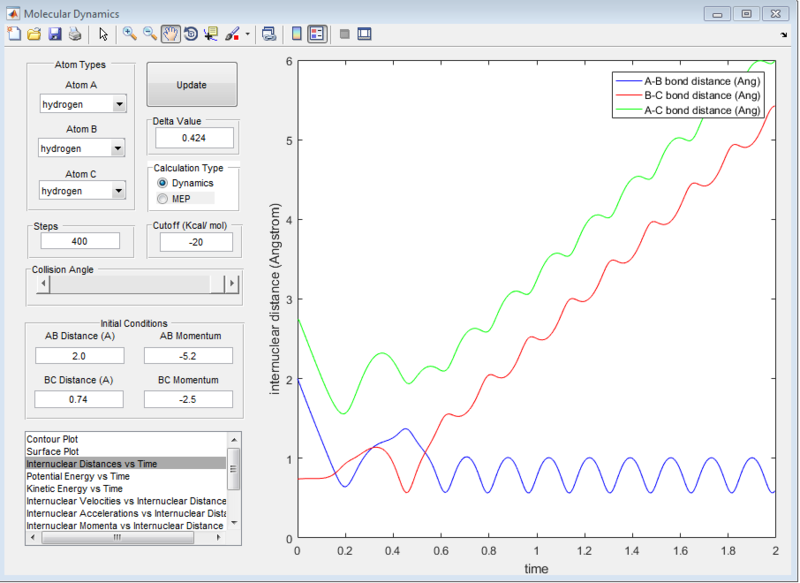This screenshot has height=583, width=800.
Task: Select the Data Cursor tool
Action: point(211,34)
